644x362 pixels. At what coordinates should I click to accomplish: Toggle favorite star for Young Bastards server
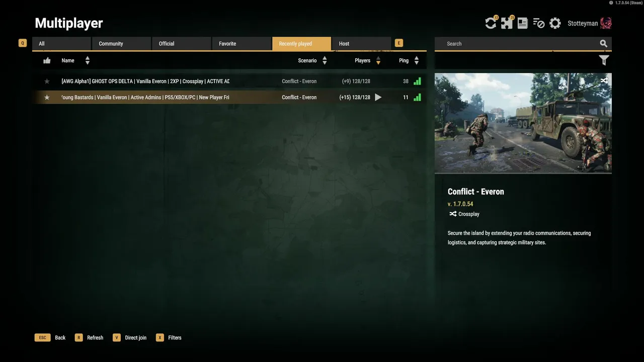click(x=47, y=97)
